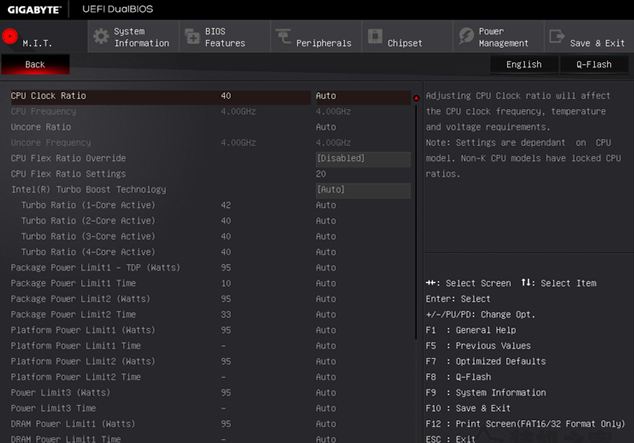Change language using the English button
634x443 pixels.
pos(524,64)
